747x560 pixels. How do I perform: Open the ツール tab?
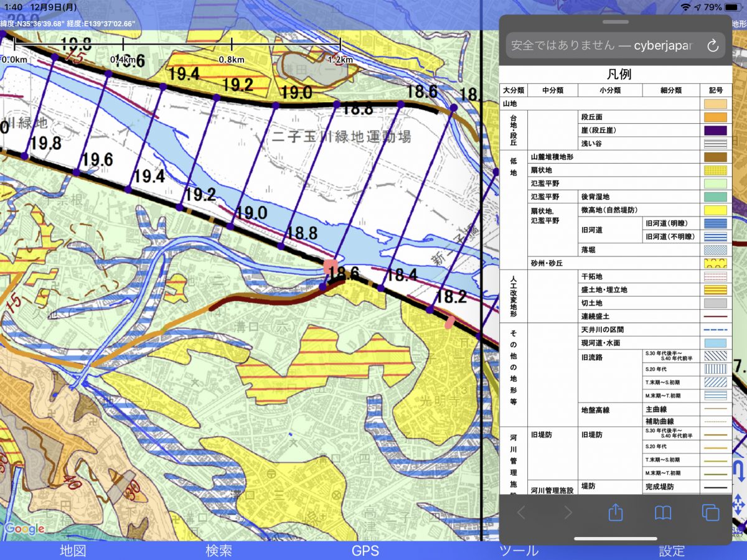click(519, 550)
